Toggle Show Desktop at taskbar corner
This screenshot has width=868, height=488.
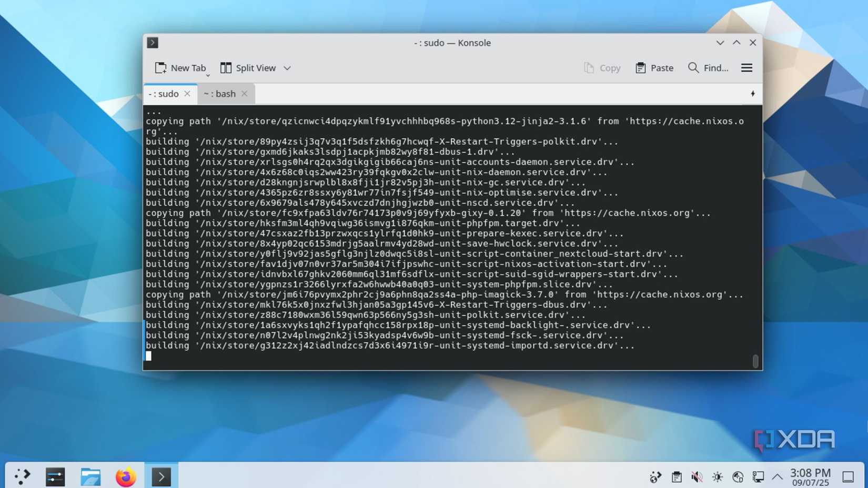pyautogui.click(x=847, y=476)
